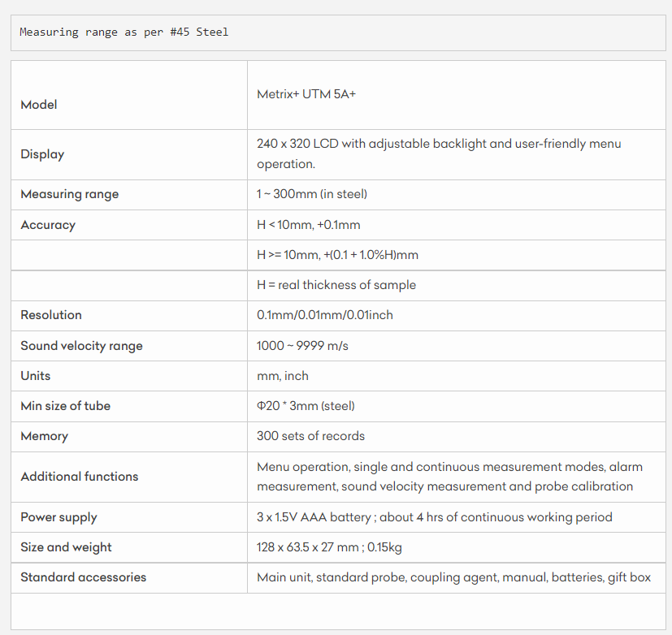
Task: Click the "H >= 10mm" accuracy formula cell
Action: pyautogui.click(x=337, y=255)
